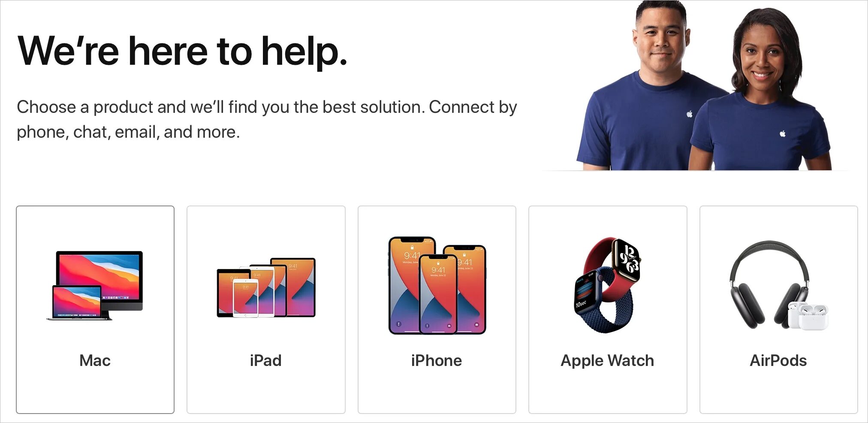Click the "We're here to help." heading
868x423 pixels.
coord(182,51)
